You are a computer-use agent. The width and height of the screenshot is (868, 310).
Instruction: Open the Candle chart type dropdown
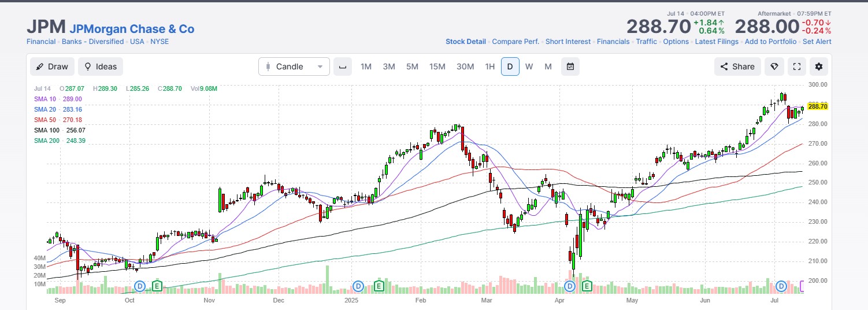tap(294, 67)
